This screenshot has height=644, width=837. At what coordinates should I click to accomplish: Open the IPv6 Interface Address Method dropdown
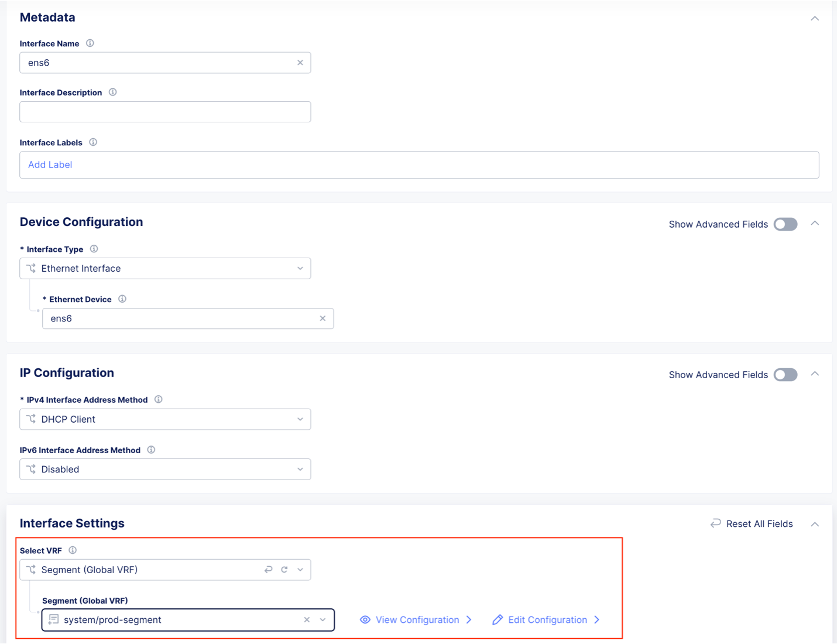[300, 469]
